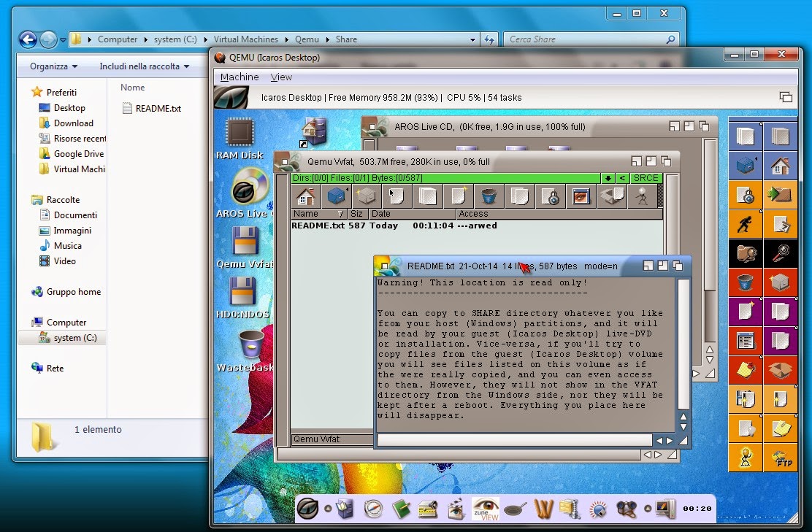
Task: Open the Wastebasket icon on the Icaros desktop
Action: point(252,343)
